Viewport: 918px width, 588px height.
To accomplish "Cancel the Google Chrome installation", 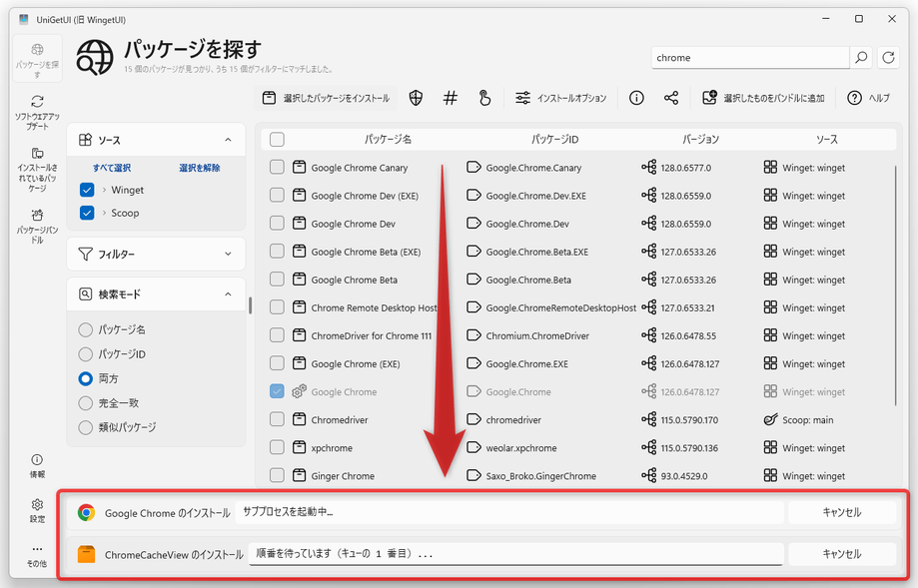I will pos(842,512).
